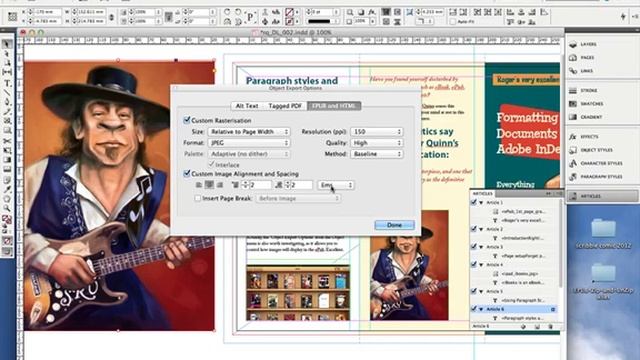The width and height of the screenshot is (640, 360).
Task: Toggle Custom Image Alignment and Spacing checkbox
Action: click(x=187, y=173)
